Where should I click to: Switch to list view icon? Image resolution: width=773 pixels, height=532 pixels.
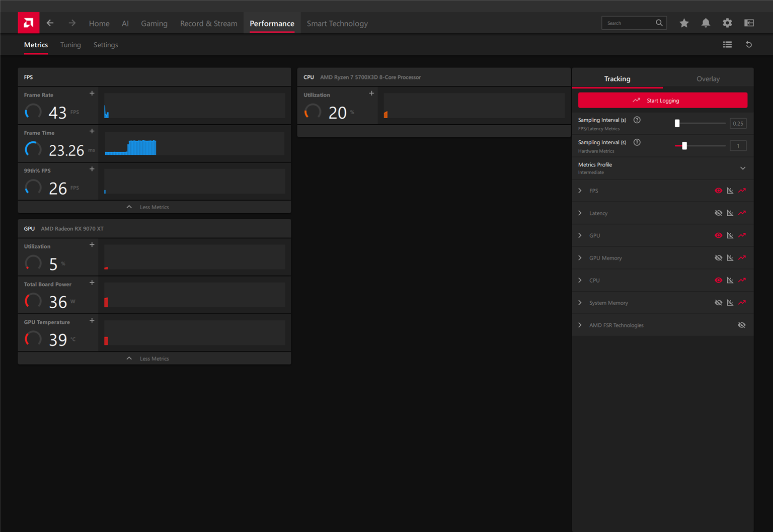[x=727, y=45]
